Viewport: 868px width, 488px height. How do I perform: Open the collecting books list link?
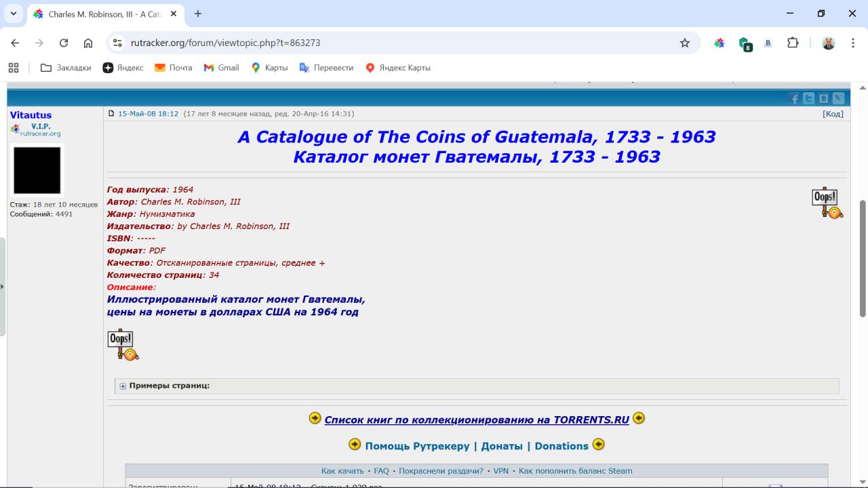tap(476, 420)
